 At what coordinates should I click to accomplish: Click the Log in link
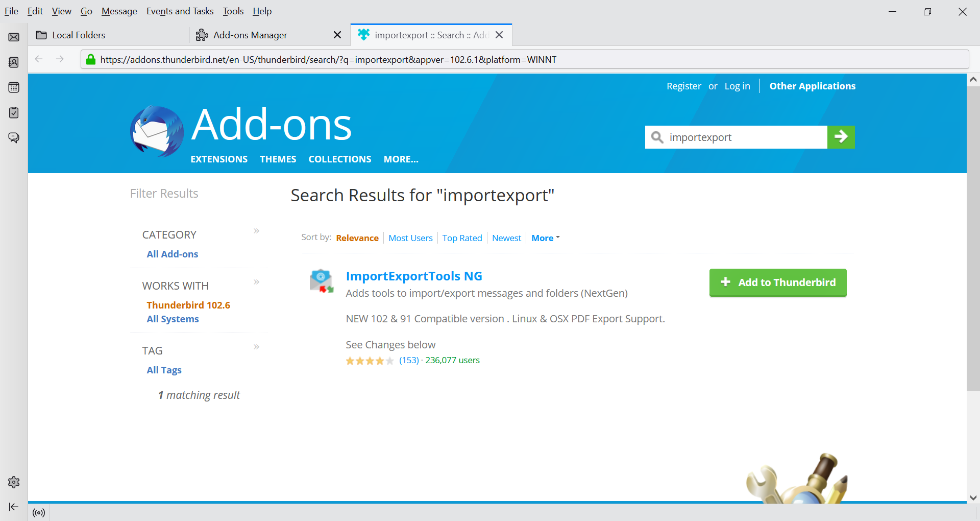click(737, 86)
